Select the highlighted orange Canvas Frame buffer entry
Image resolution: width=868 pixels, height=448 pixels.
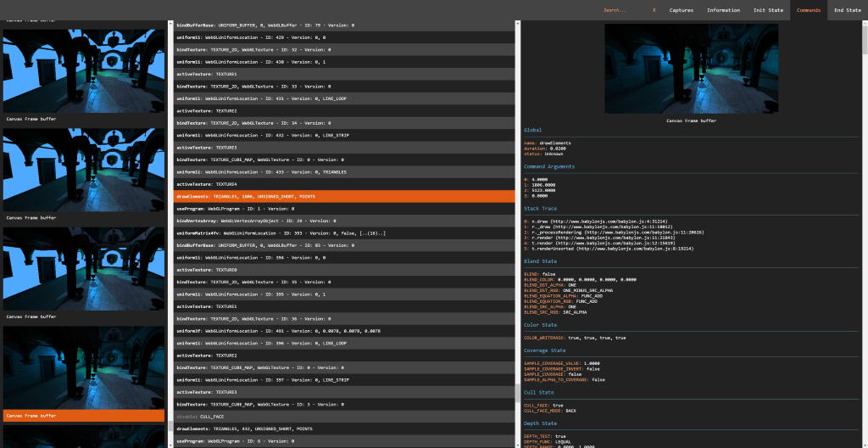(84, 416)
